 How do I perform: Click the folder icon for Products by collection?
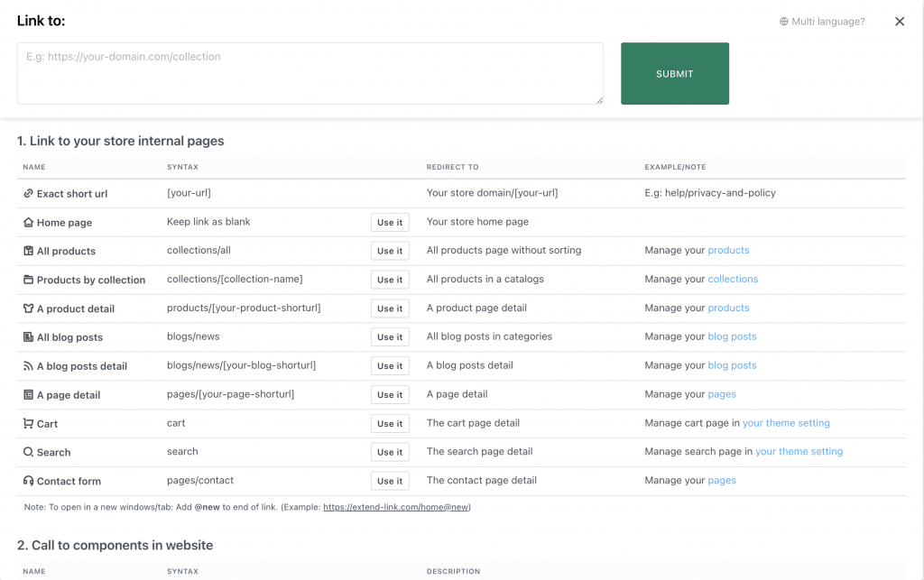[x=29, y=281]
